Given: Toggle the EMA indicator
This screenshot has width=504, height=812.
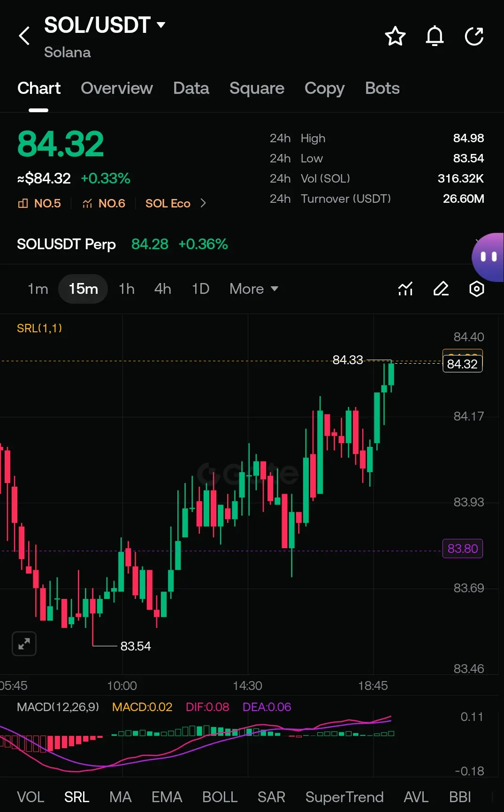Looking at the screenshot, I should 167,797.
